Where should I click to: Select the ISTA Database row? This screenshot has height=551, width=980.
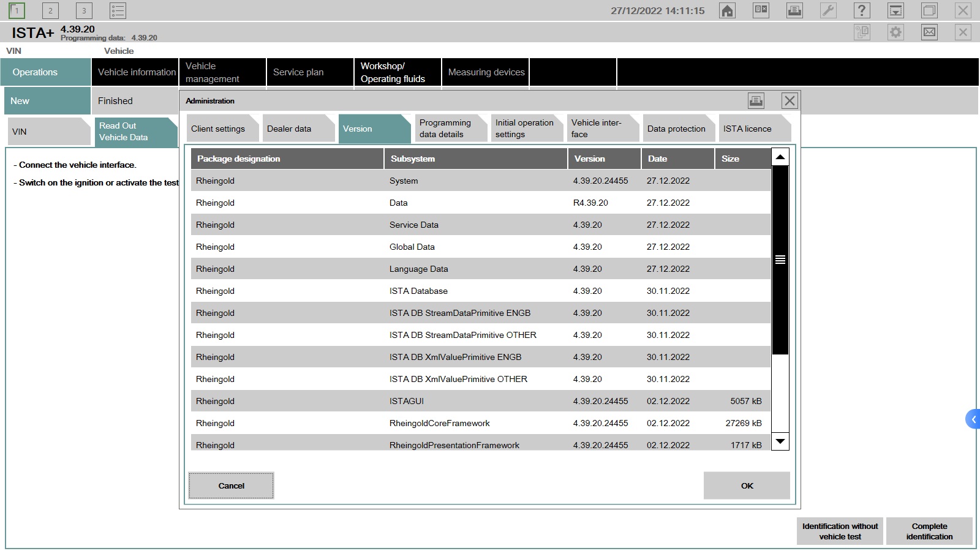tap(481, 291)
